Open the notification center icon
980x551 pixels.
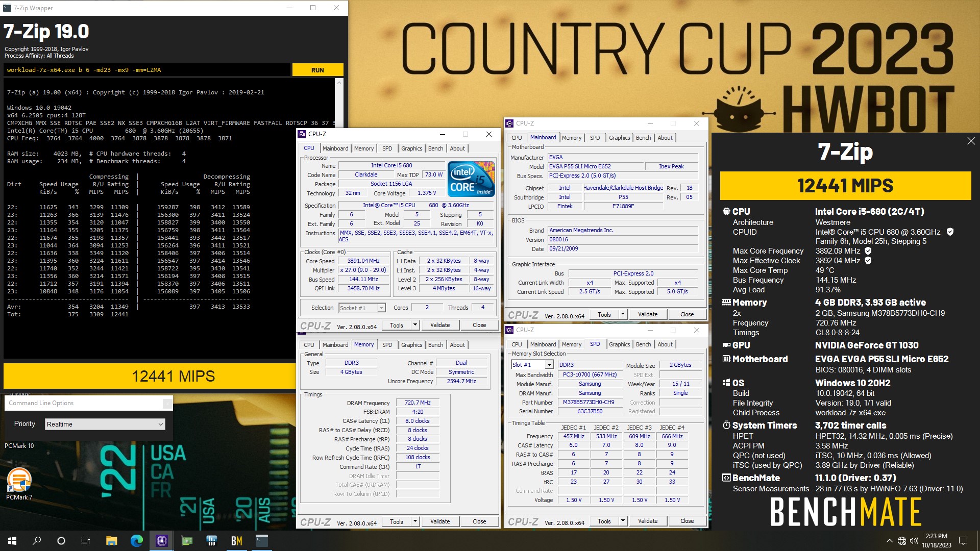pos(963,541)
